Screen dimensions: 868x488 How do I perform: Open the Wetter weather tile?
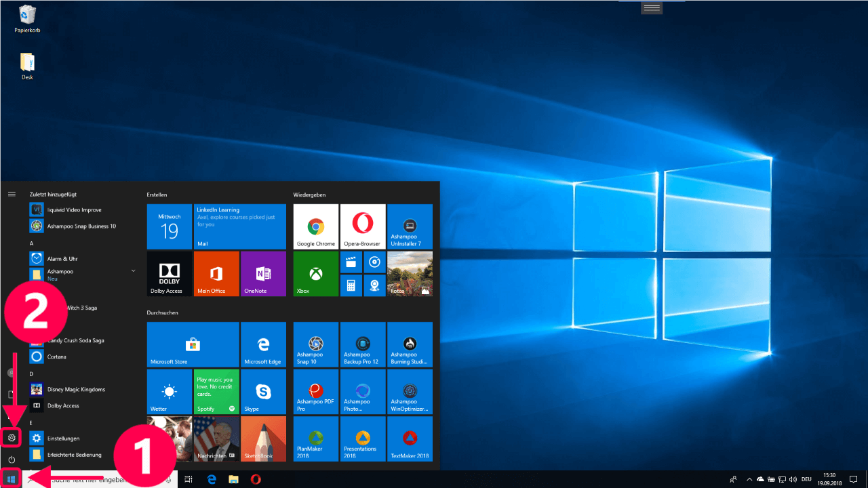pos(170,392)
